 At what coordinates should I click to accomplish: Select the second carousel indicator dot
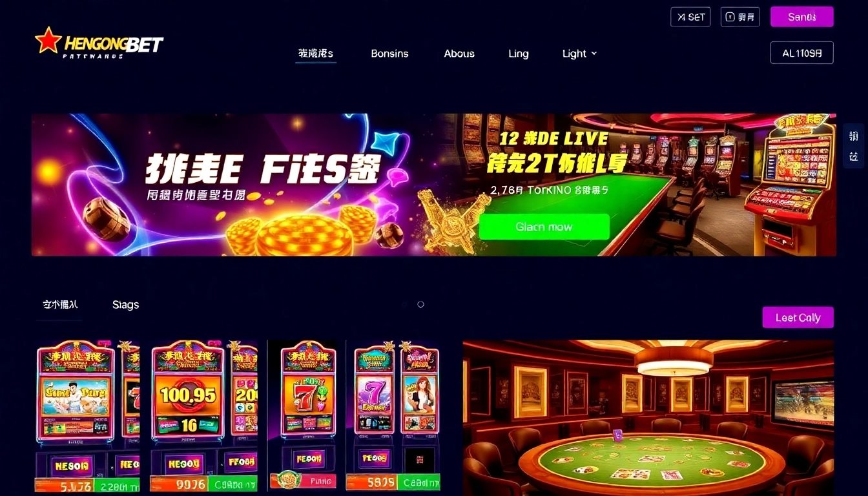[420, 304]
